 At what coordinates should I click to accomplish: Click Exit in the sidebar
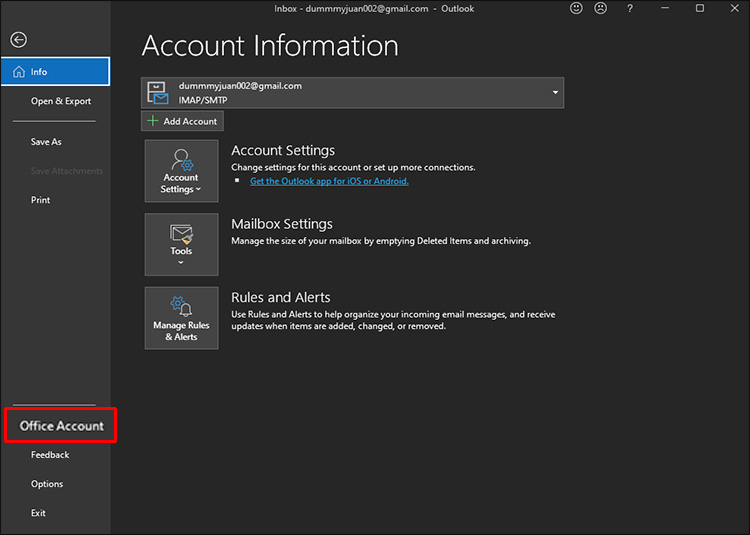38,513
